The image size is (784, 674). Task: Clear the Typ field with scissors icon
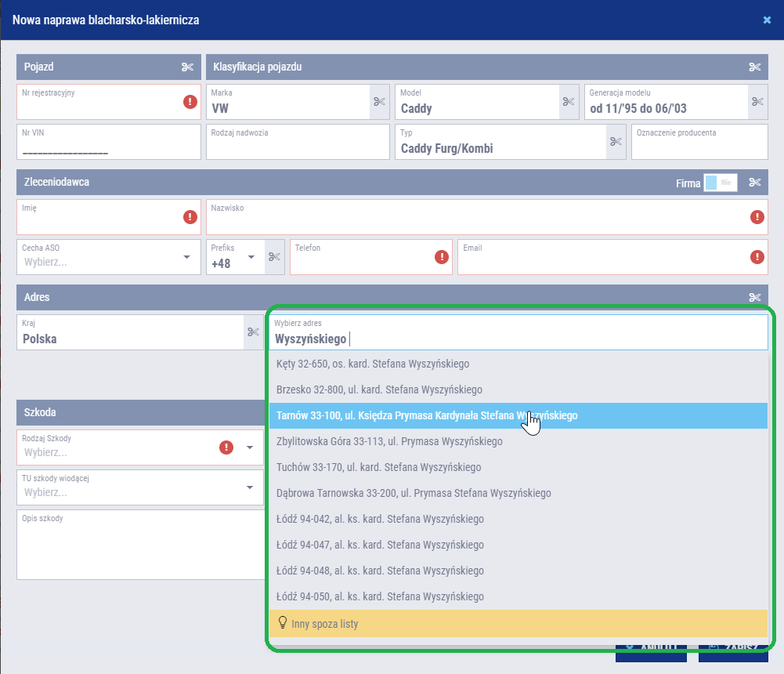(616, 142)
